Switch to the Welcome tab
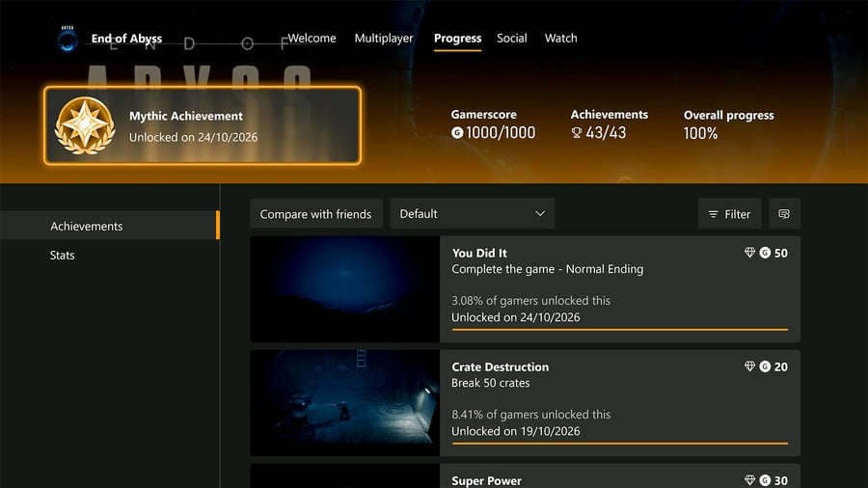The image size is (868, 488). click(312, 39)
